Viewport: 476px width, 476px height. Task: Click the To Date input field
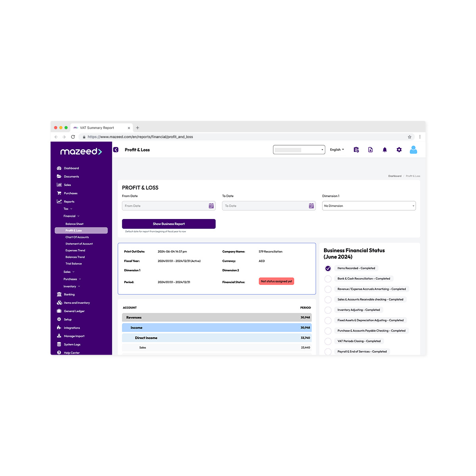tap(269, 206)
